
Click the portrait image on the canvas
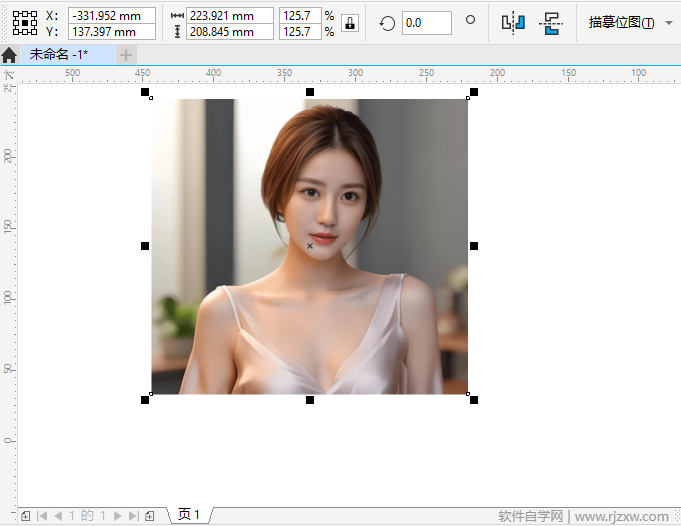tap(309, 300)
